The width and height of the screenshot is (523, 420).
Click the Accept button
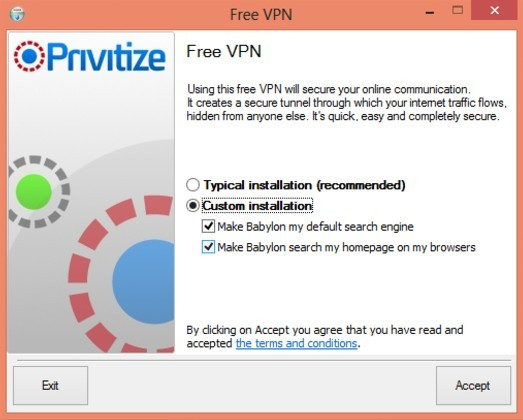click(x=473, y=386)
